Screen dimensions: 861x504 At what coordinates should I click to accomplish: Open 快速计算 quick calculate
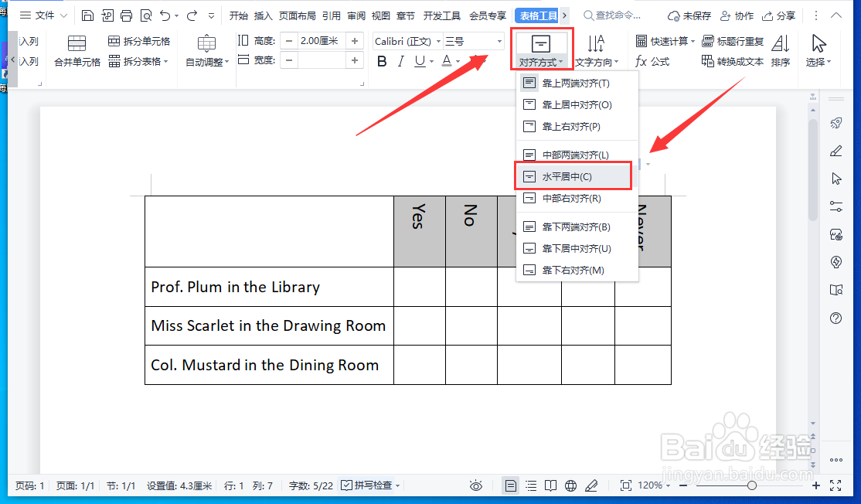(x=665, y=41)
